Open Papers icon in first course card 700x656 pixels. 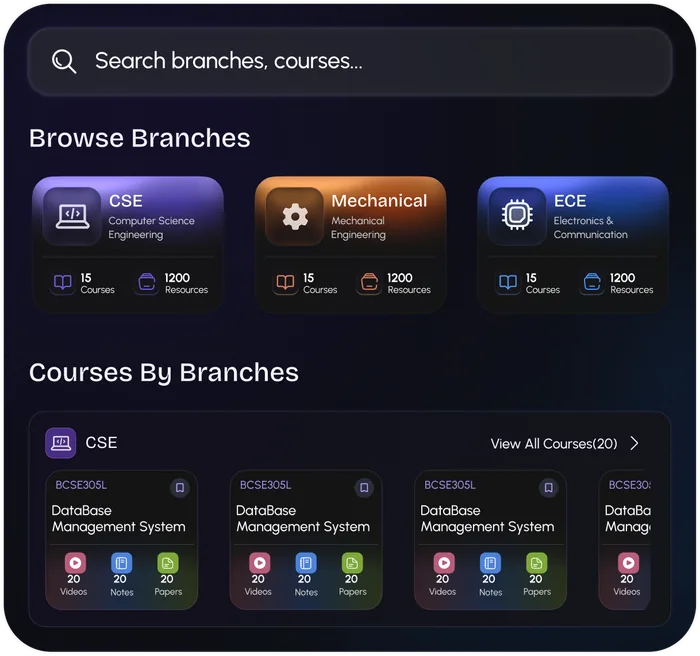pos(168,563)
